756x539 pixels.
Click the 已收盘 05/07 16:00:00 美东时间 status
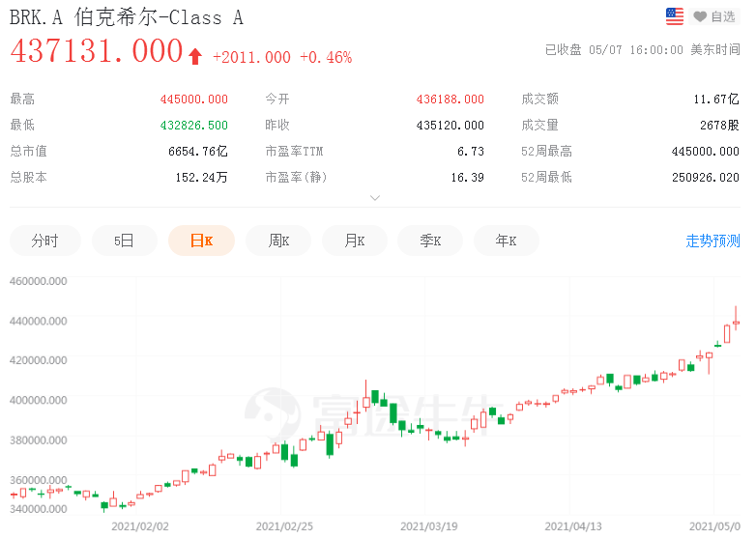642,49
